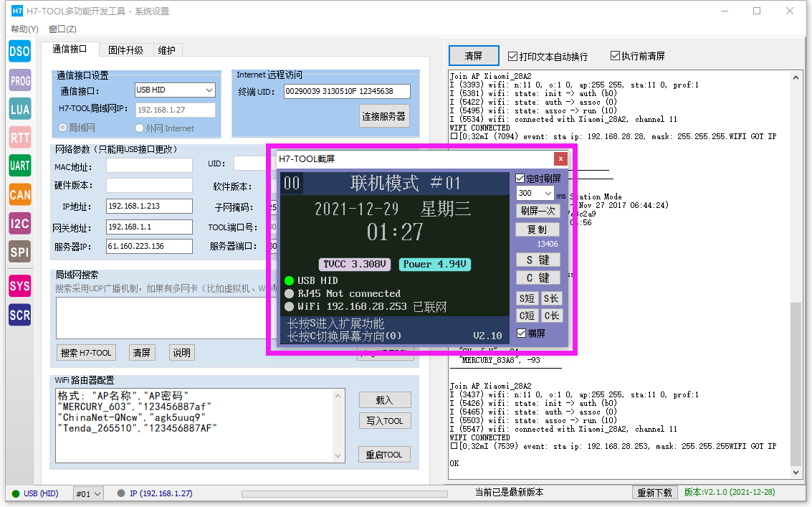Viewport: 812px width, 507px height.
Task: Toggle 执行前清屏 checkbox
Action: [x=615, y=55]
